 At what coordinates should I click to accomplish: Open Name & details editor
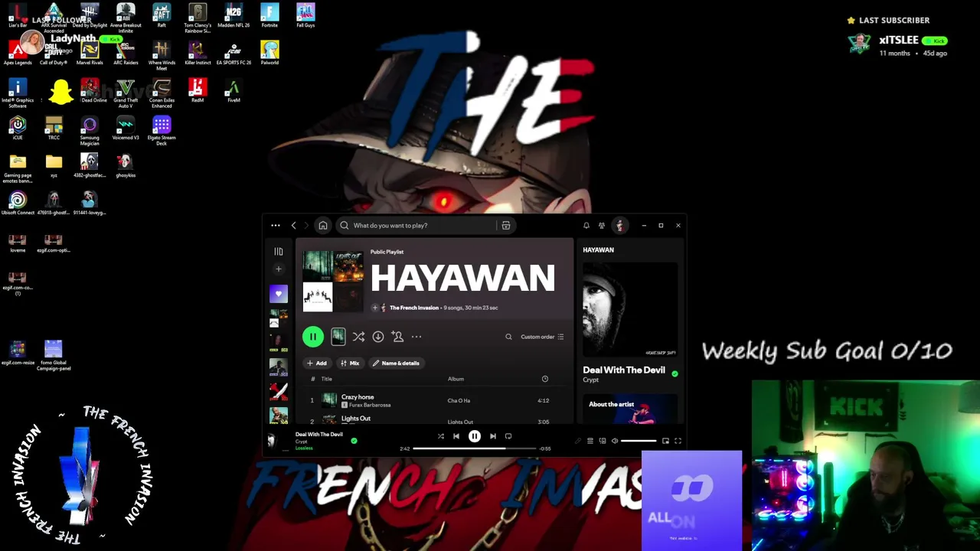pos(396,364)
